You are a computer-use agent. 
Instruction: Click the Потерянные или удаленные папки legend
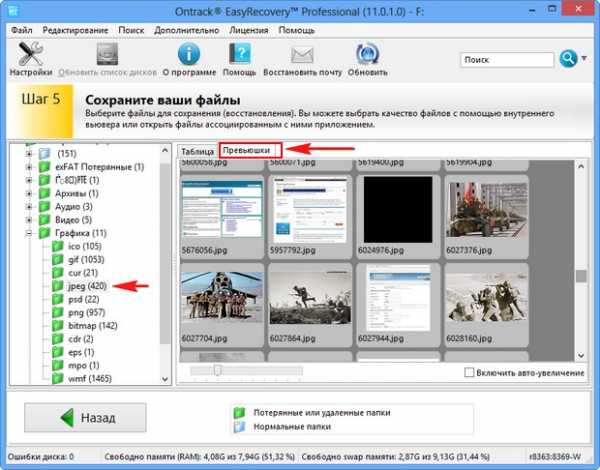322,413
